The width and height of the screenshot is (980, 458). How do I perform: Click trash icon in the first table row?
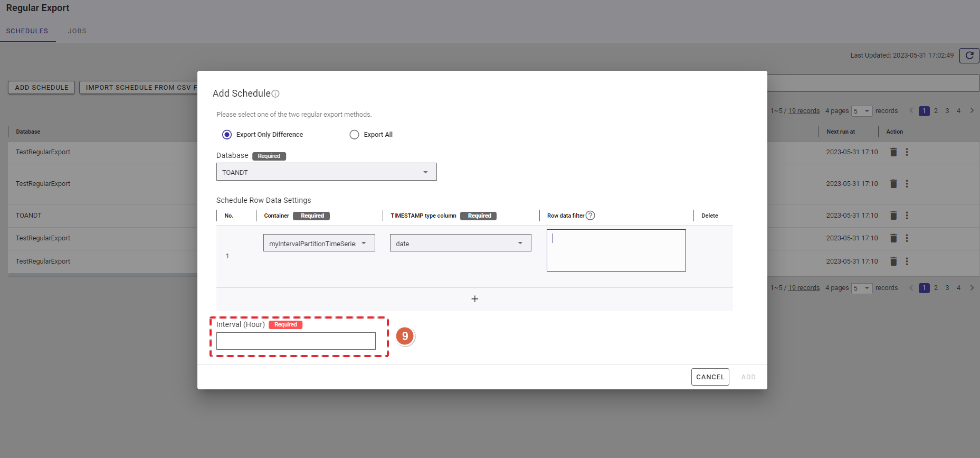tap(893, 152)
